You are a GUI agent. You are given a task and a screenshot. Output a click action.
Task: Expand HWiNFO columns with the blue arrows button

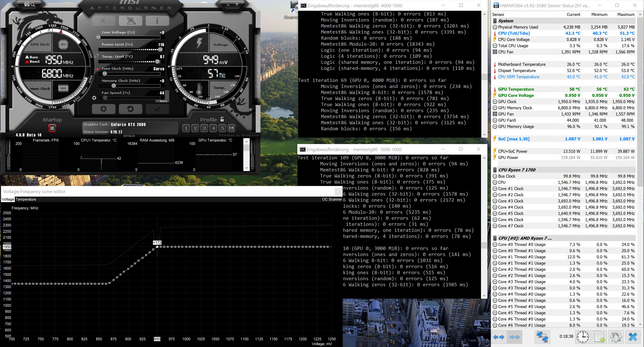coord(498,337)
